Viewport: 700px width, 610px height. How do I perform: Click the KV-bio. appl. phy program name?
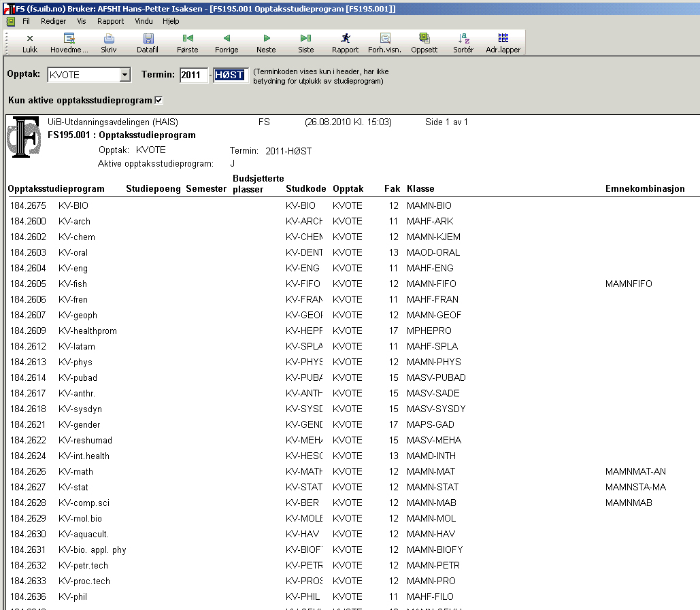tap(93, 549)
